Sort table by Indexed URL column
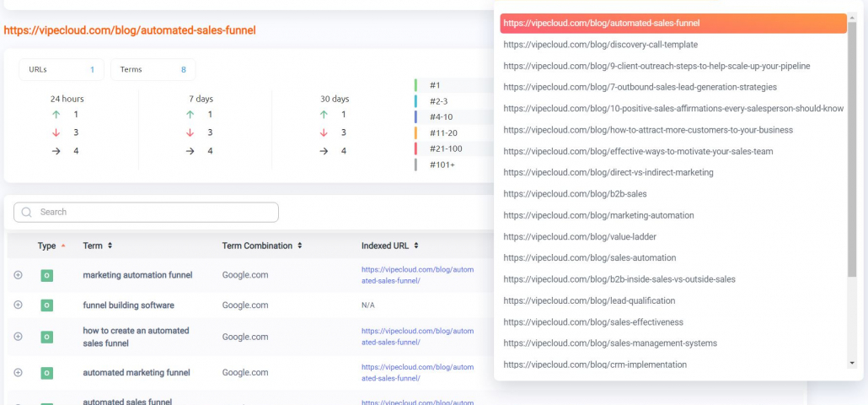This screenshot has height=405, width=868. (389, 246)
